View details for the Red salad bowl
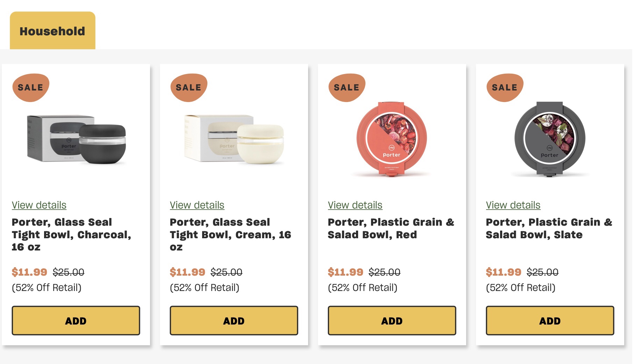 [x=355, y=205]
